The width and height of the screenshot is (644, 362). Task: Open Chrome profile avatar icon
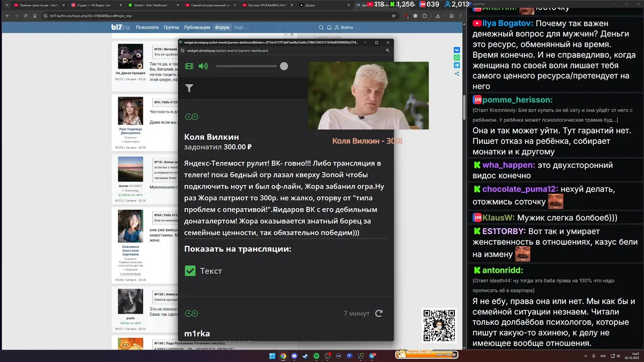point(451,16)
